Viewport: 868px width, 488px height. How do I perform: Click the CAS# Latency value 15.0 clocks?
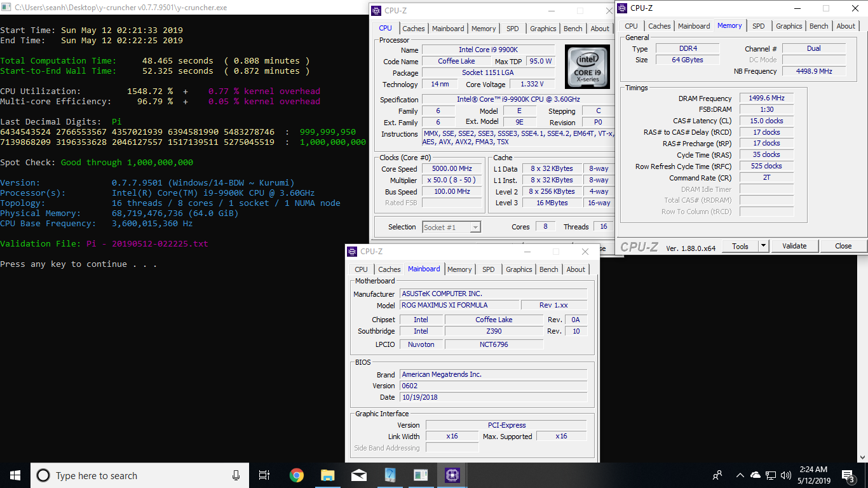point(766,121)
